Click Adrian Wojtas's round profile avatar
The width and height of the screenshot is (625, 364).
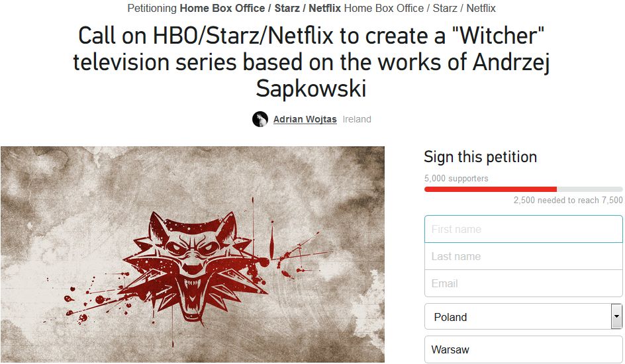(x=260, y=119)
